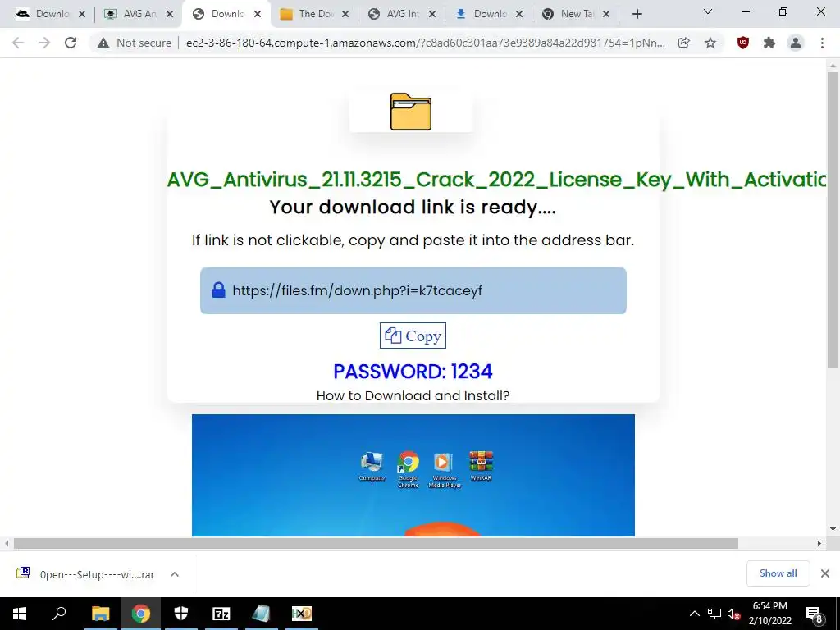Reload the page with the refresh icon
840x630 pixels.
(x=71, y=43)
